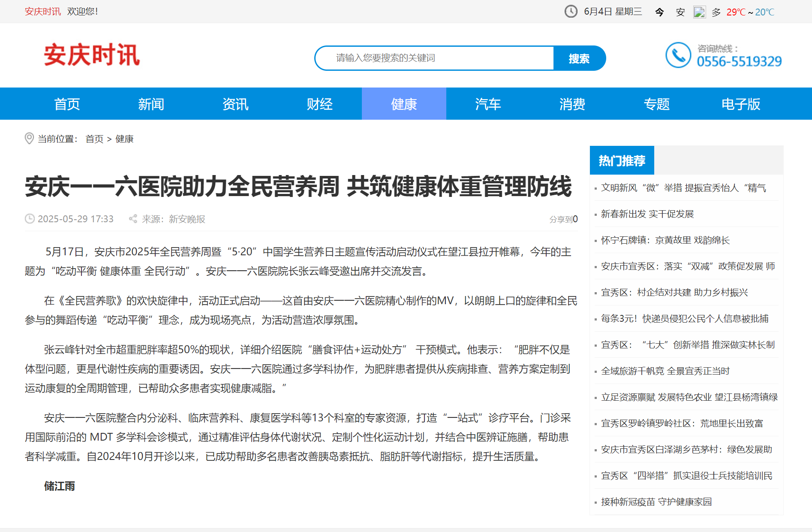Switch to the 新闻 navigation tab

(150, 103)
